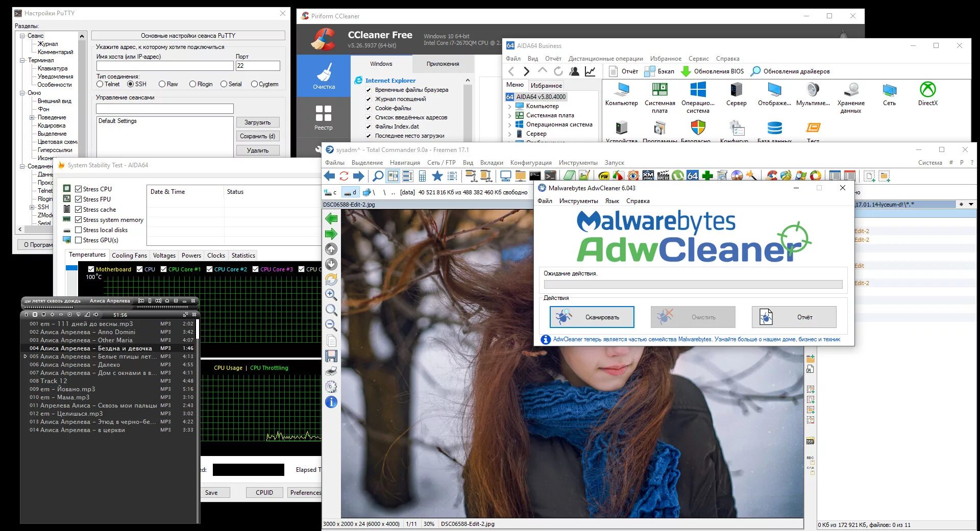Open the Очистка section in CCleaner
The width and height of the screenshot is (980, 531).
324,76
